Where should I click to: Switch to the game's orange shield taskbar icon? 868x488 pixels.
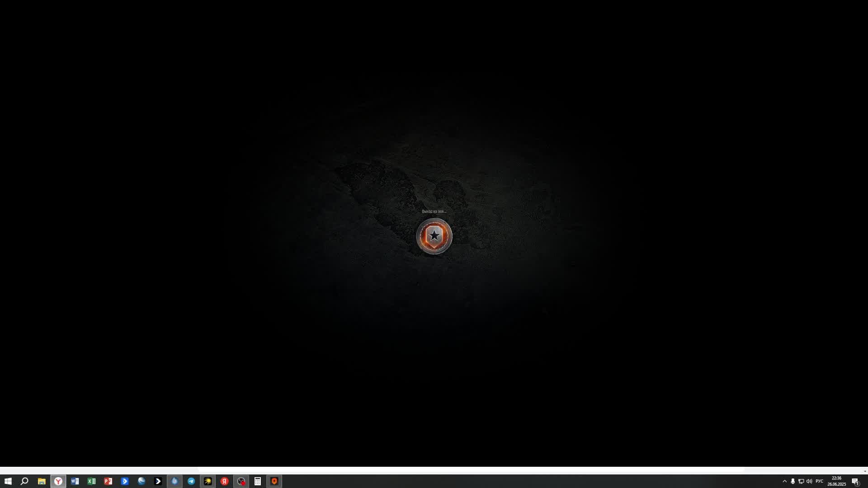(x=274, y=481)
